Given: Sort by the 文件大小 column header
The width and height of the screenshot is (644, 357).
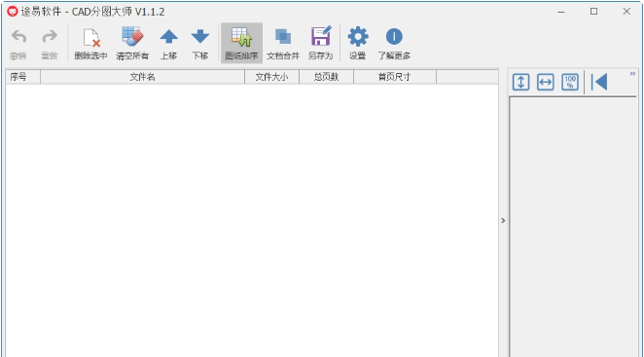Looking at the screenshot, I should (x=271, y=77).
